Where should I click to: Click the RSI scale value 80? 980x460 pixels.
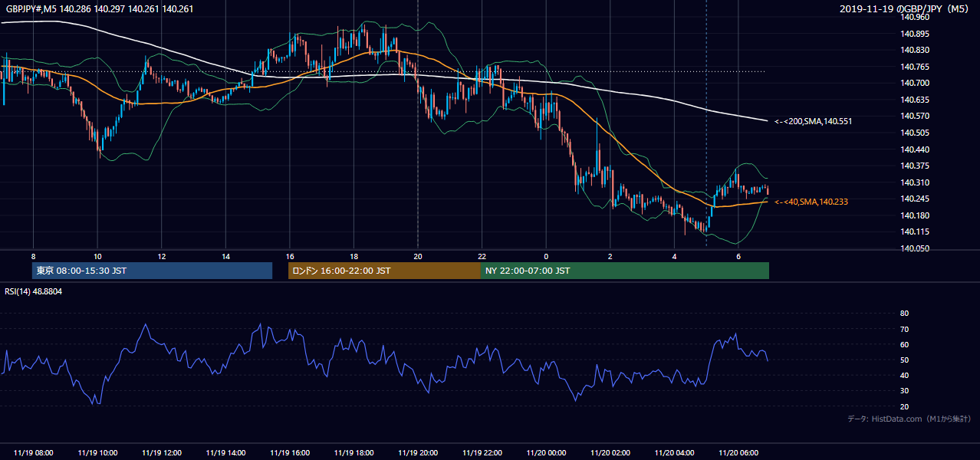coord(904,314)
